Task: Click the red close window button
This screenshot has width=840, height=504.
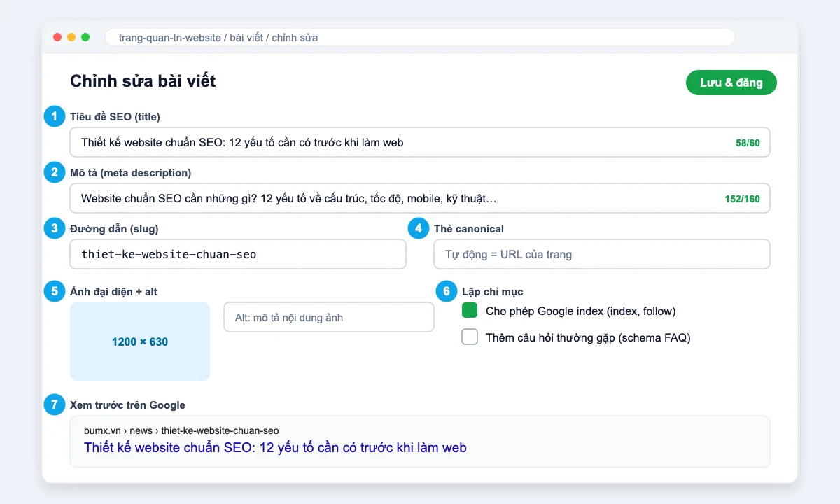Action: (x=57, y=37)
